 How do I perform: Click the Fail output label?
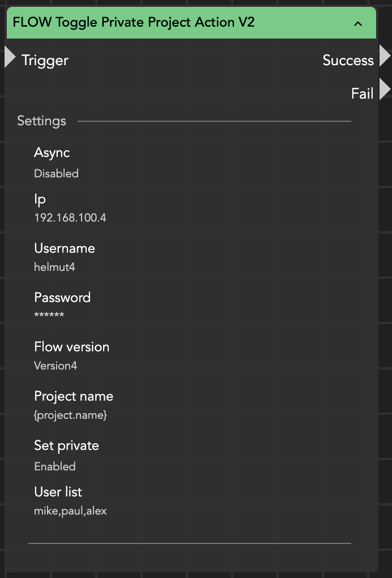362,93
